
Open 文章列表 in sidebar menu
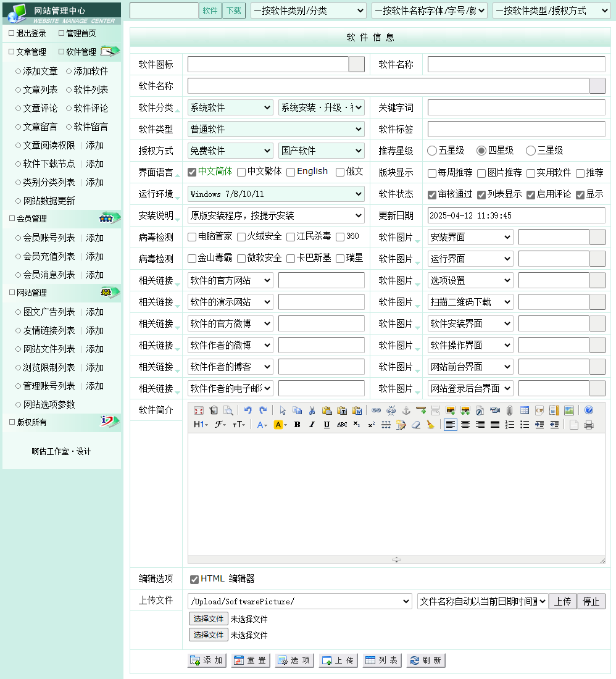pyautogui.click(x=40, y=90)
